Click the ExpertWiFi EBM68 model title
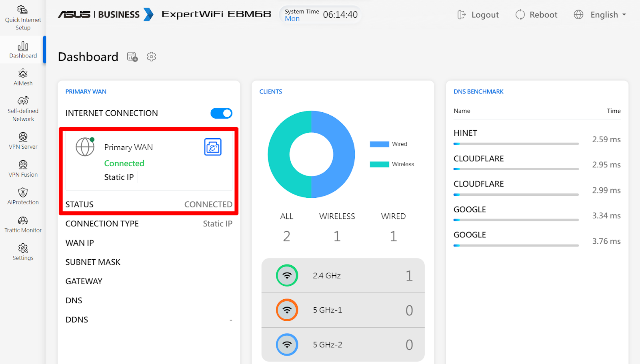Screen dimensions: 640x364 pyautogui.click(x=216, y=14)
